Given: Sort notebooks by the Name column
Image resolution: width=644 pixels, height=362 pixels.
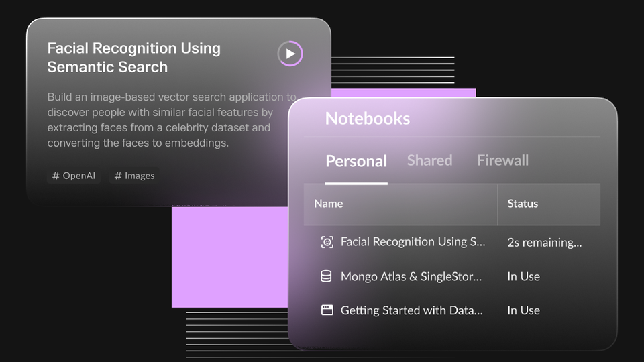Looking at the screenshot, I should (329, 204).
